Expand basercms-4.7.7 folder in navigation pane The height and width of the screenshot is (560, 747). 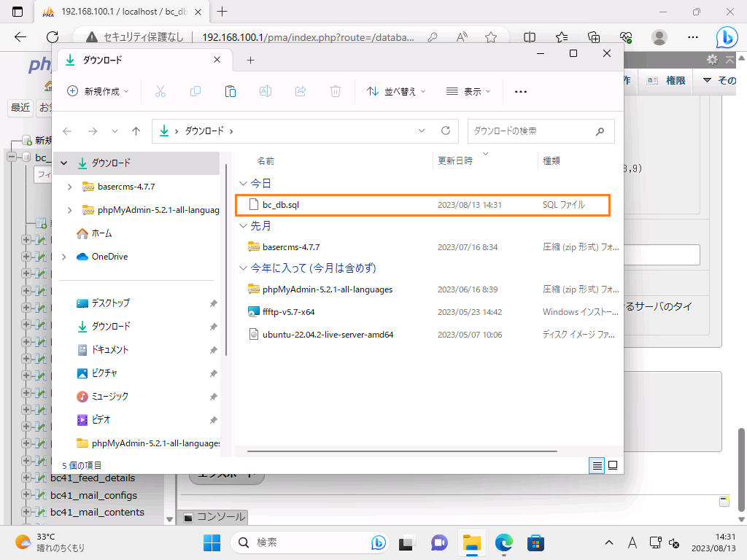pos(70,187)
